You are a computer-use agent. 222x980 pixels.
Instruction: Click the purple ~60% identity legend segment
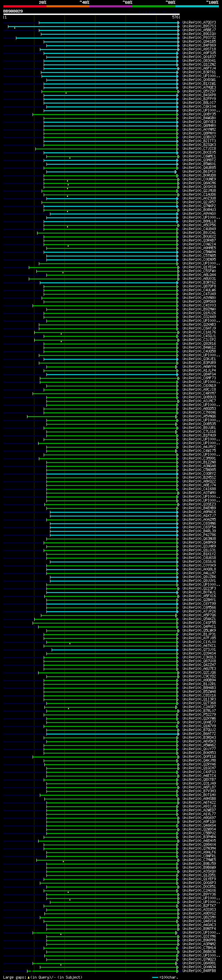click(x=111, y=6)
